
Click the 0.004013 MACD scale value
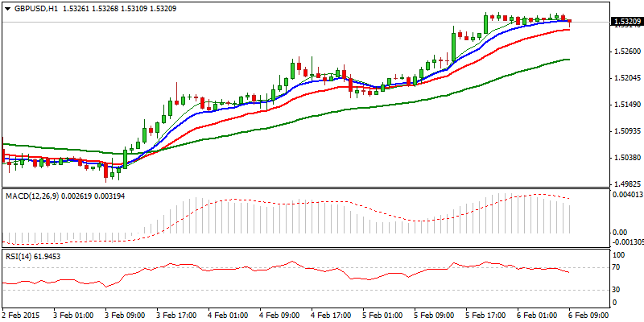tap(627, 194)
